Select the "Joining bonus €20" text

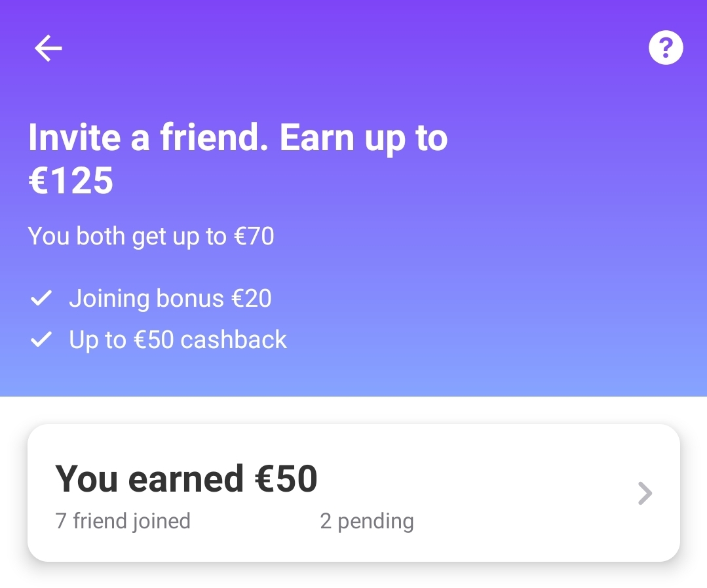click(170, 299)
